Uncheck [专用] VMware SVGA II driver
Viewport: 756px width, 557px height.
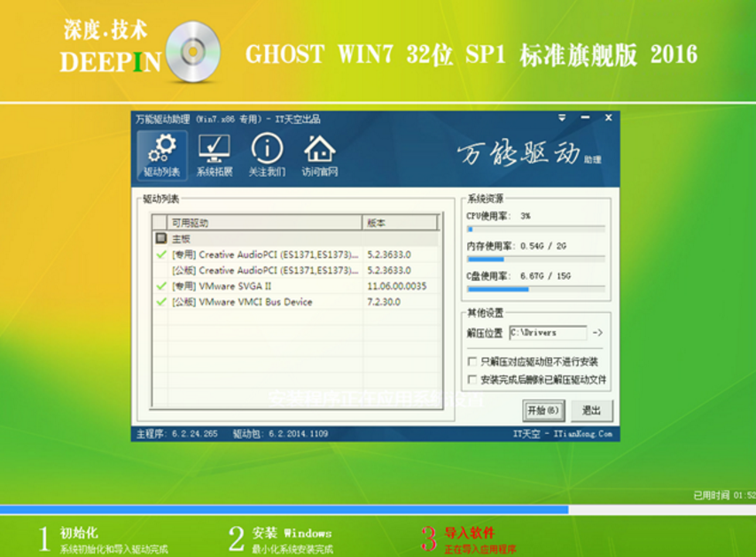[161, 286]
